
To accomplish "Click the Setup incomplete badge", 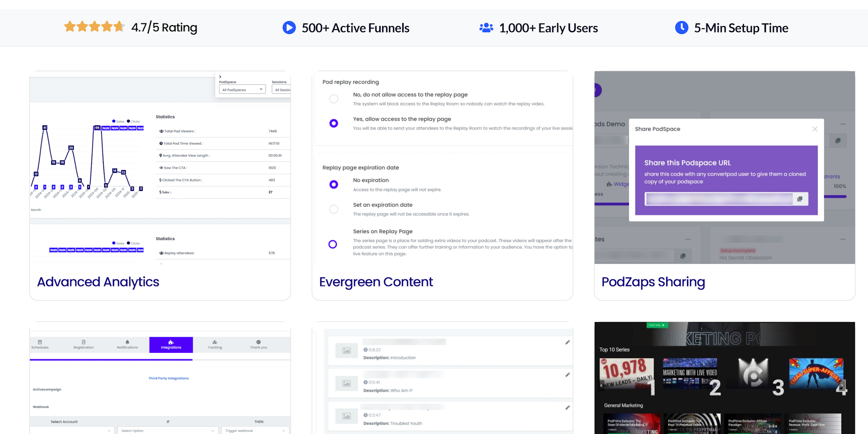I will (738, 251).
